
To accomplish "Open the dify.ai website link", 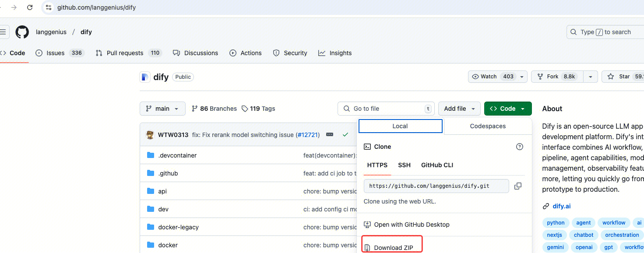I will (x=562, y=206).
